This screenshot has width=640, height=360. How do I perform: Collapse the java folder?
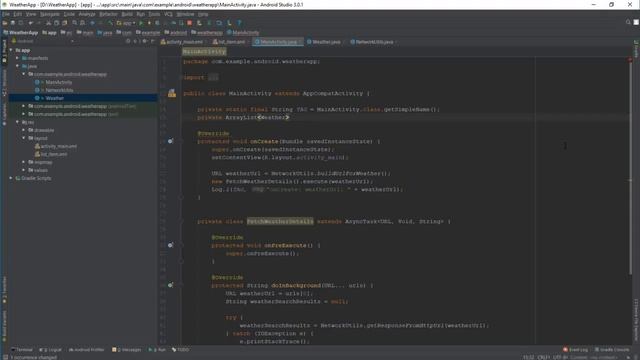click(x=18, y=66)
